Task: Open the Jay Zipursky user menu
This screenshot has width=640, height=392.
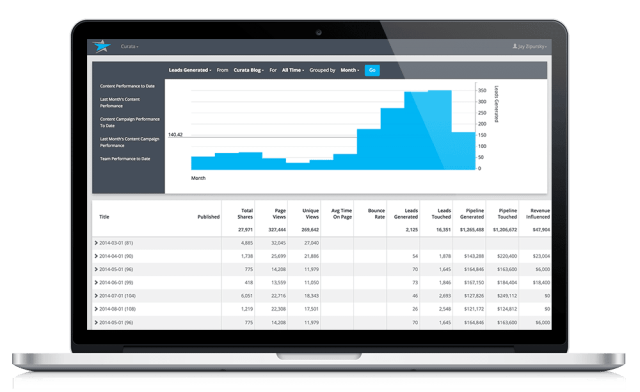Action: click(532, 47)
